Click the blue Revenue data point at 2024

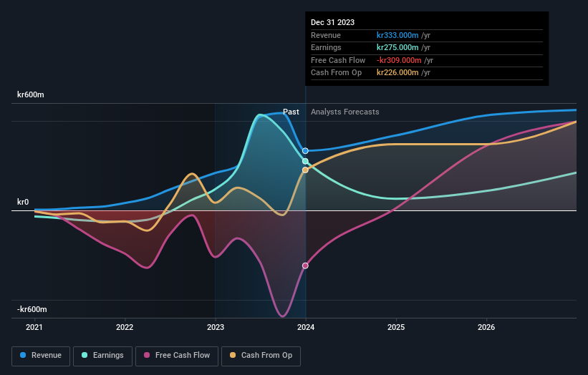305,151
